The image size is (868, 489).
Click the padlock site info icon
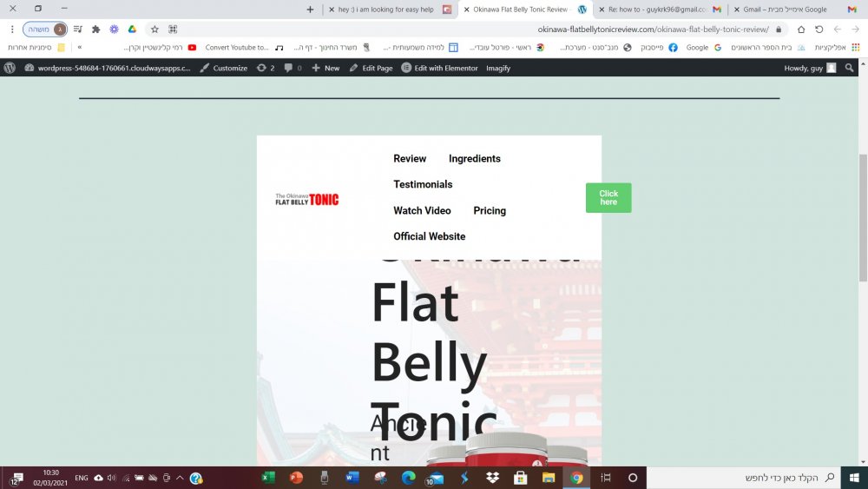click(779, 30)
